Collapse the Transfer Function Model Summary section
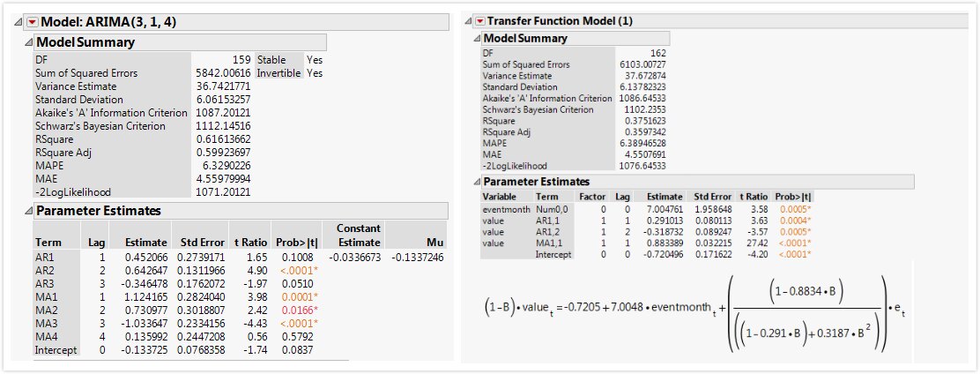The image size is (980, 374). coord(479,38)
